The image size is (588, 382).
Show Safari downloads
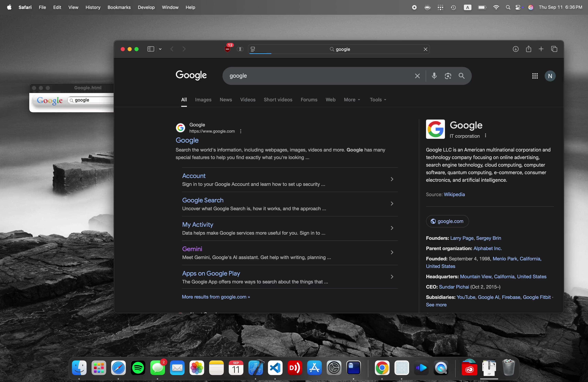coord(516,49)
